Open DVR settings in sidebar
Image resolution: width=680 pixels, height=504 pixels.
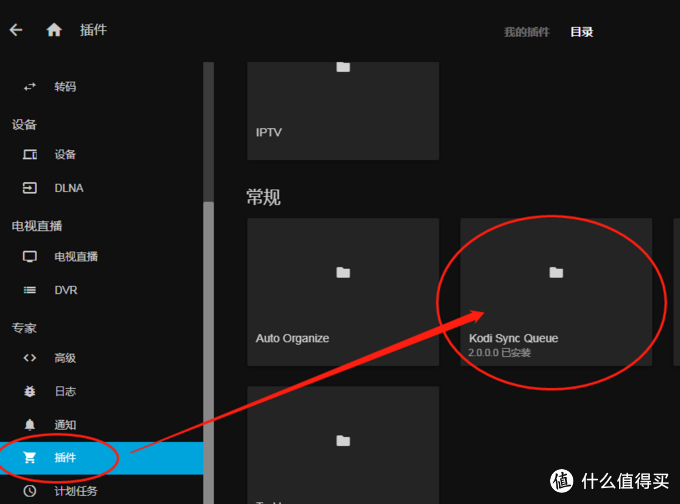coord(101,290)
